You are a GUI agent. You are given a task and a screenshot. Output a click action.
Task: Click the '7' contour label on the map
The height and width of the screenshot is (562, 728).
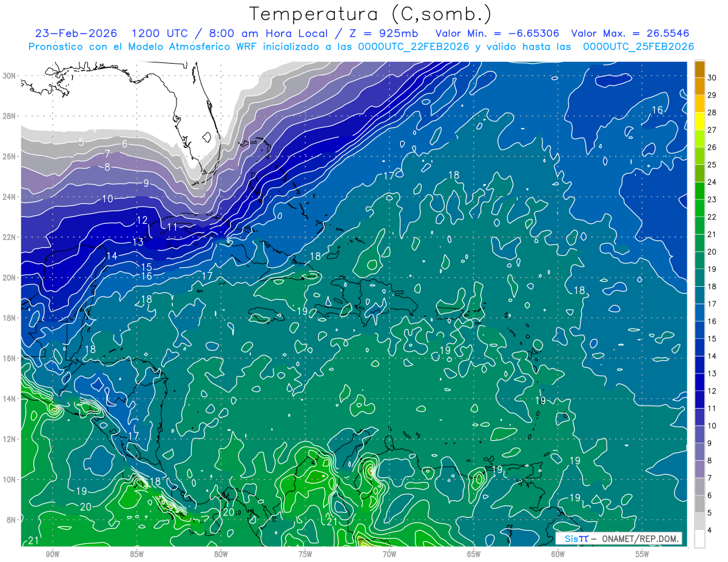[107, 155]
